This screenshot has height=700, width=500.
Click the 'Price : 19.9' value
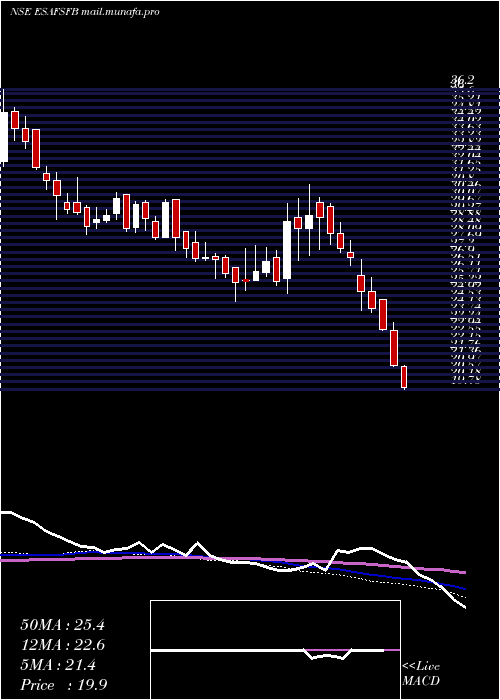(x=63, y=685)
